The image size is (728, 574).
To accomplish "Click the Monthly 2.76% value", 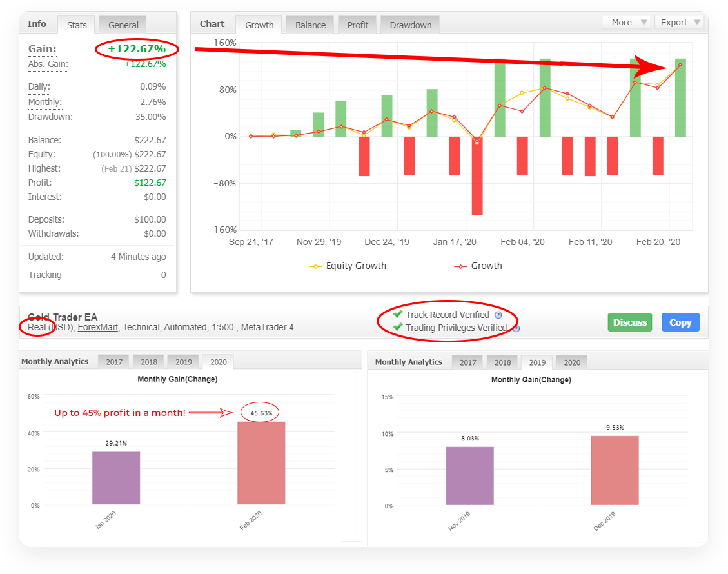I will (153, 102).
